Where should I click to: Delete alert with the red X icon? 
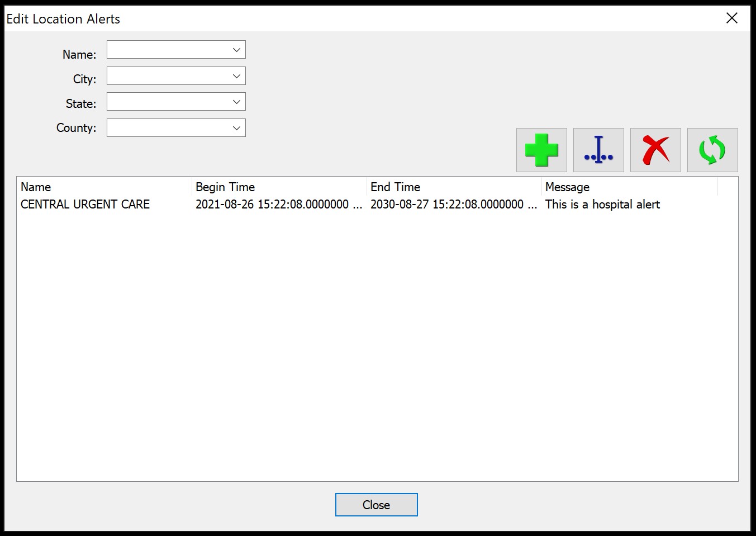pos(655,150)
